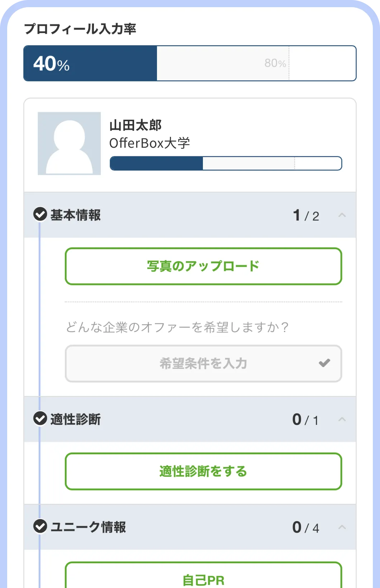Open the 自己PR entry button
This screenshot has width=380, height=588.
pyautogui.click(x=203, y=578)
